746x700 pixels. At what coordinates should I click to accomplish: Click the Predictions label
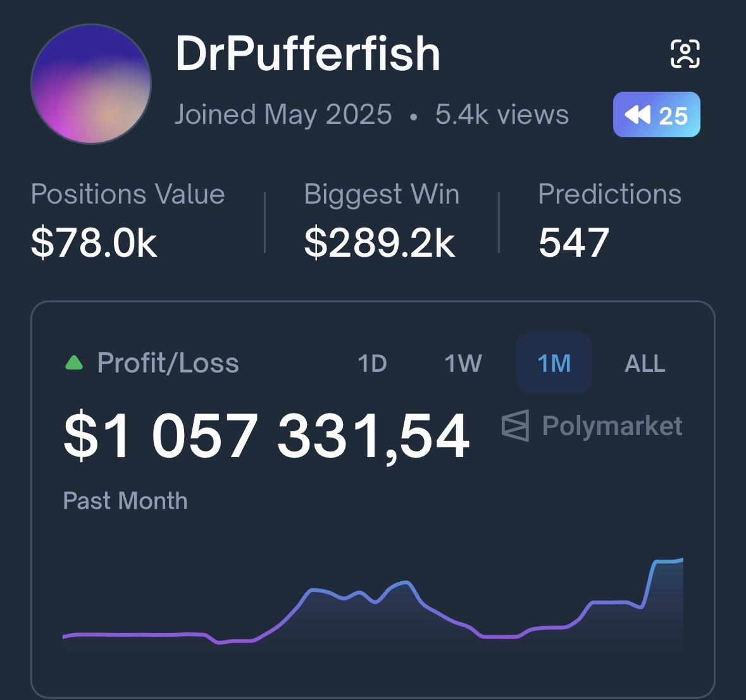tap(610, 194)
